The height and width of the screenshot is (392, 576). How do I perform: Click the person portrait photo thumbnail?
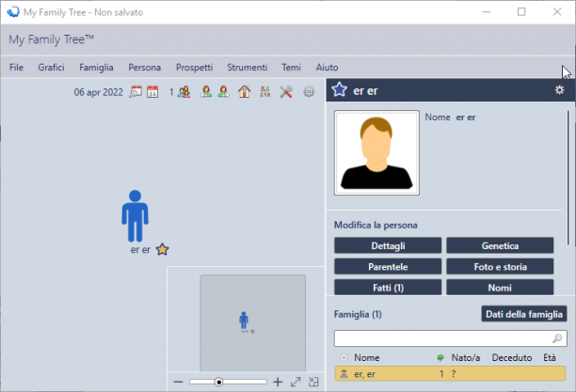point(376,152)
